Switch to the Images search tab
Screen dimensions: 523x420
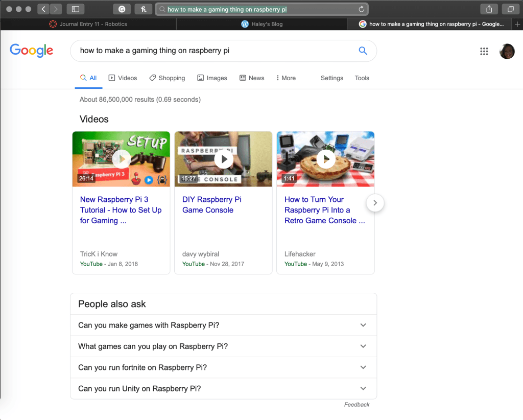pyautogui.click(x=212, y=78)
